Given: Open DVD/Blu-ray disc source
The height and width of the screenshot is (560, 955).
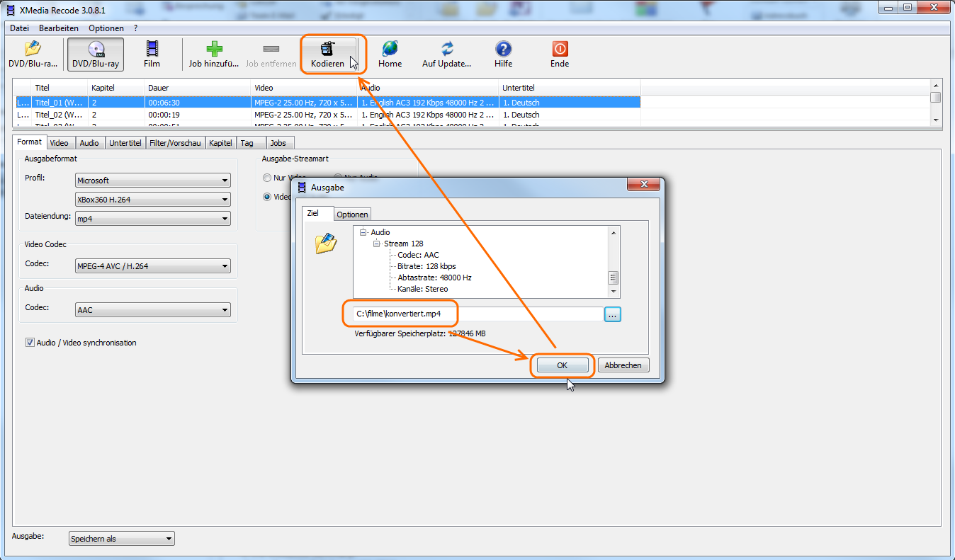Looking at the screenshot, I should point(96,54).
